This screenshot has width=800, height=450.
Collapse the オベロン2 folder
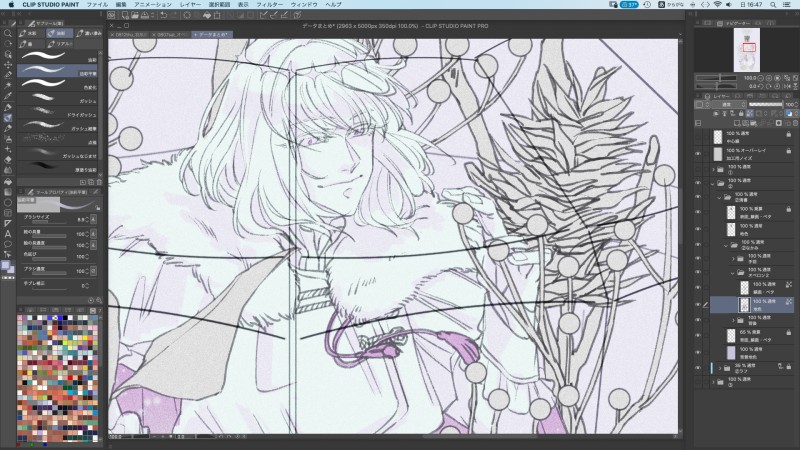click(x=733, y=272)
